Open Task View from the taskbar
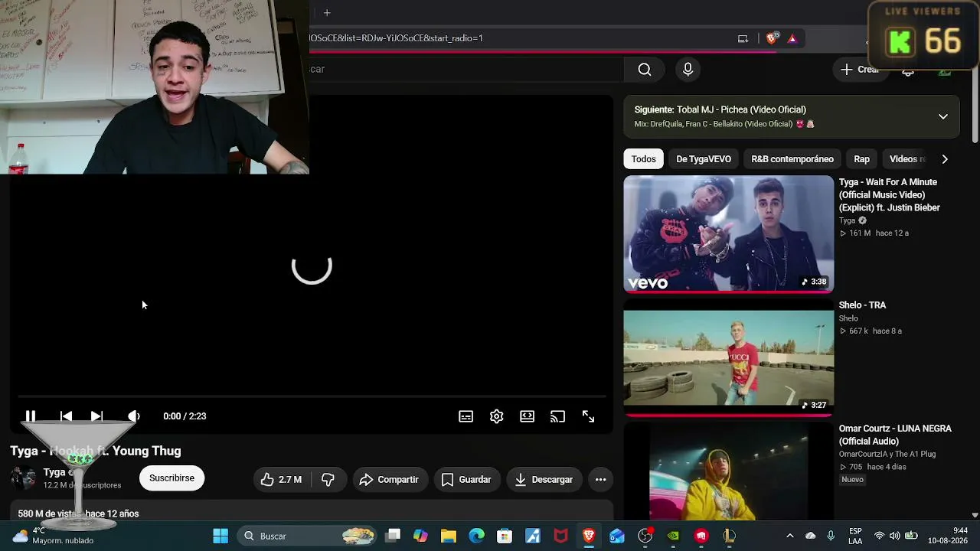Screen dimensions: 980x551 pyautogui.click(x=393, y=536)
